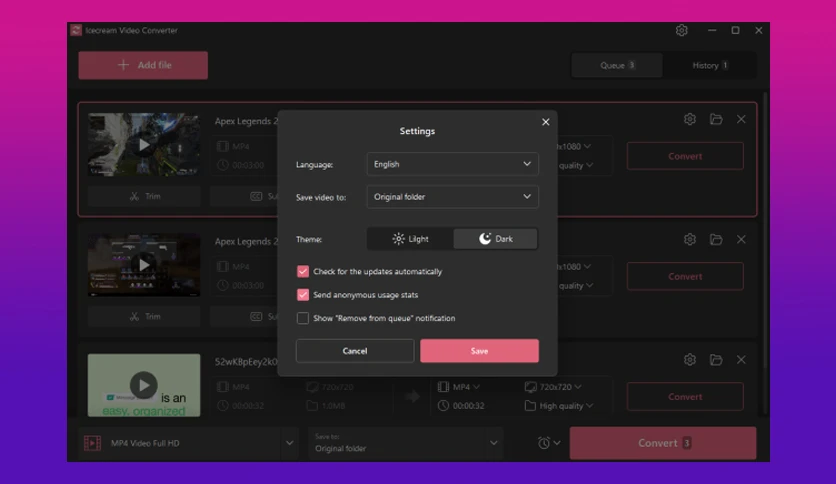Open settings gear for S2wKBpEey2k0 video
This screenshot has width=836, height=484.
point(689,360)
